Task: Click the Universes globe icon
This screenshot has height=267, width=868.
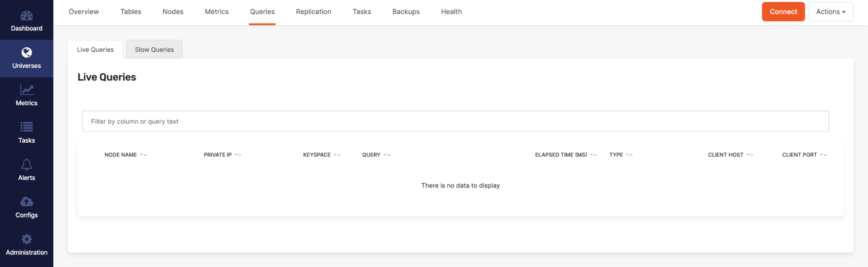Action: (26, 53)
